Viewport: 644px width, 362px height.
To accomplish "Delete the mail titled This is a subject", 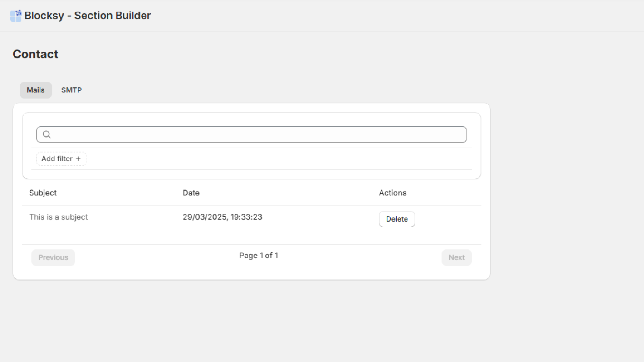I will (396, 219).
